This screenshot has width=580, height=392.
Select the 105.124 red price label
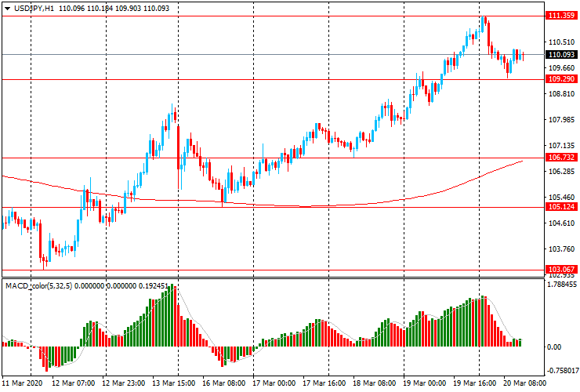[561, 206]
